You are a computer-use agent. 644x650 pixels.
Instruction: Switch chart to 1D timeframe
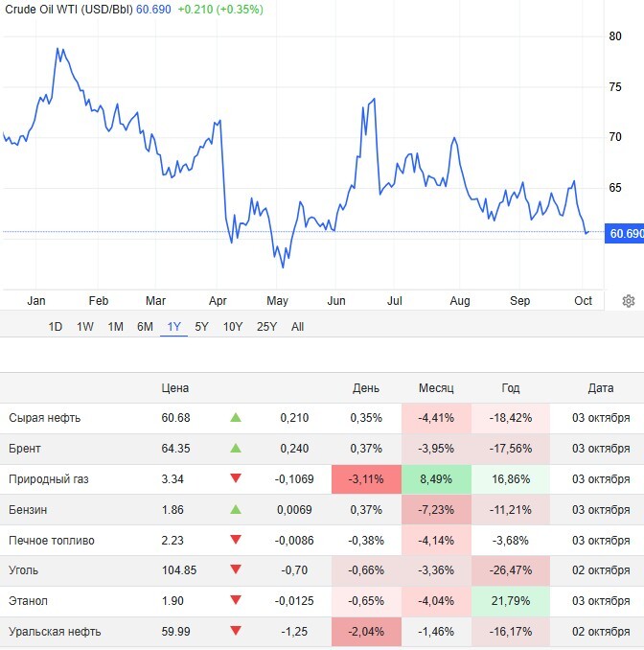coord(56,327)
